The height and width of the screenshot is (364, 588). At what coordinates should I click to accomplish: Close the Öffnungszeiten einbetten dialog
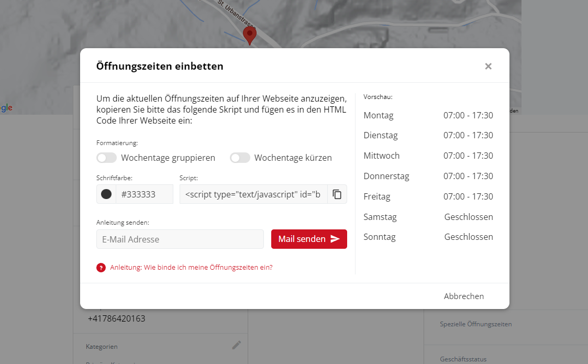[488, 66]
